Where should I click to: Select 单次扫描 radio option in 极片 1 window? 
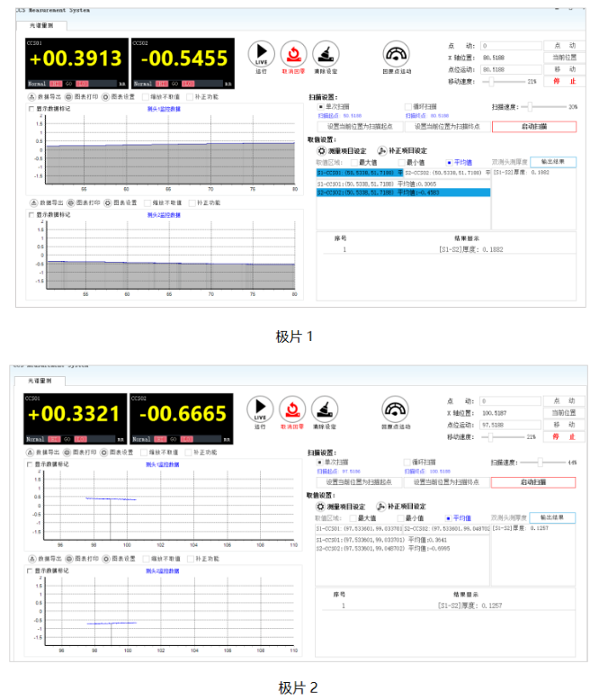click(320, 107)
